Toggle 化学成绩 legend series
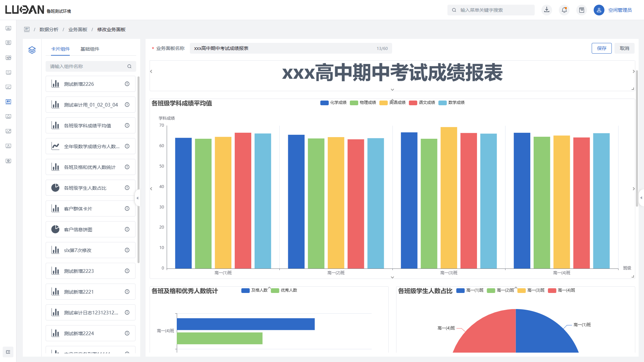The height and width of the screenshot is (362, 644). click(333, 103)
